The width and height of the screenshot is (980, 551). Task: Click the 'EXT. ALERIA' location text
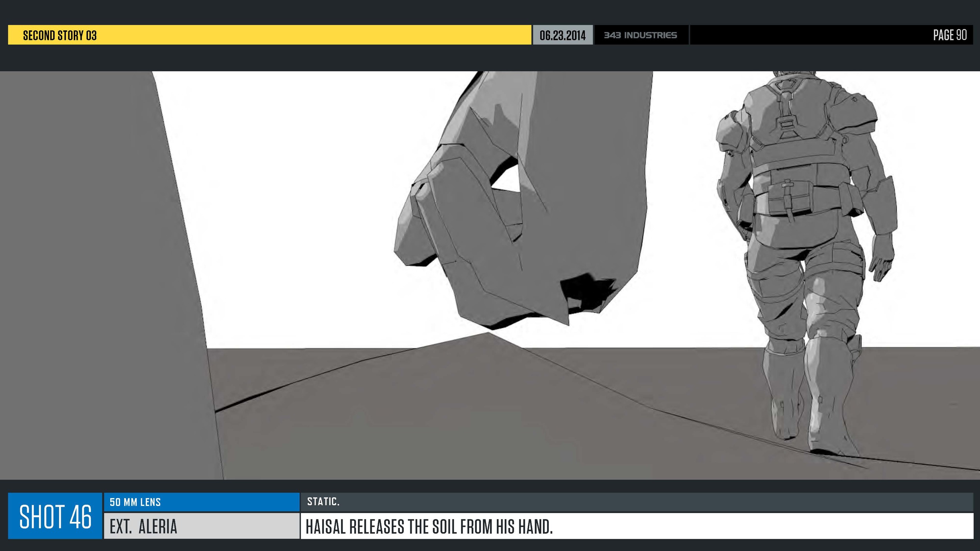[x=143, y=526]
